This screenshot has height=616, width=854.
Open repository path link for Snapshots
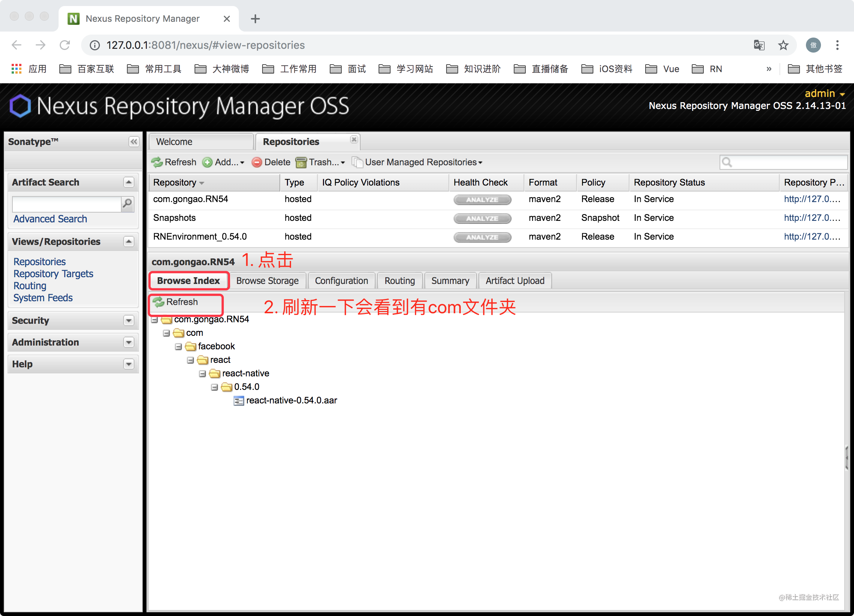coord(812,218)
